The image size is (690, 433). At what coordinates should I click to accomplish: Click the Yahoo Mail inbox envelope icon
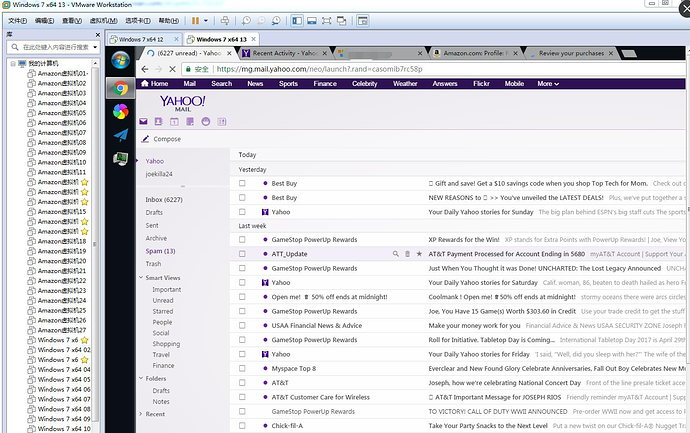[x=145, y=122]
